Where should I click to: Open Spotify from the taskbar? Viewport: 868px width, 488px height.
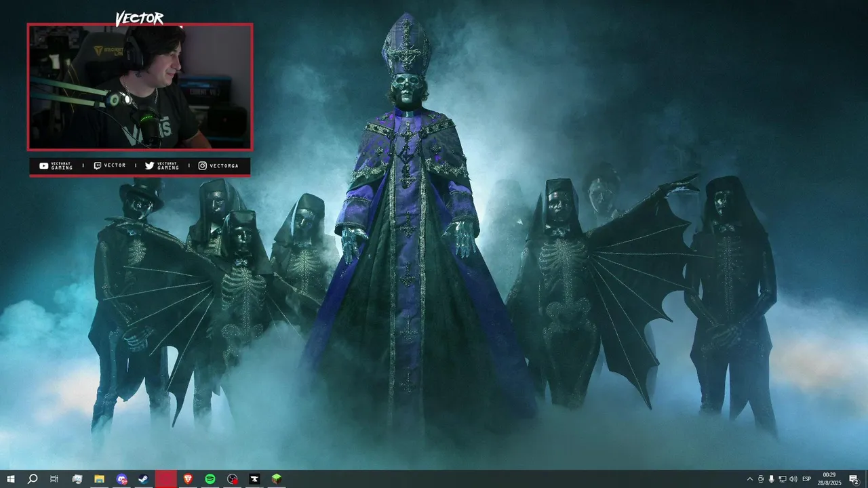coord(210,479)
